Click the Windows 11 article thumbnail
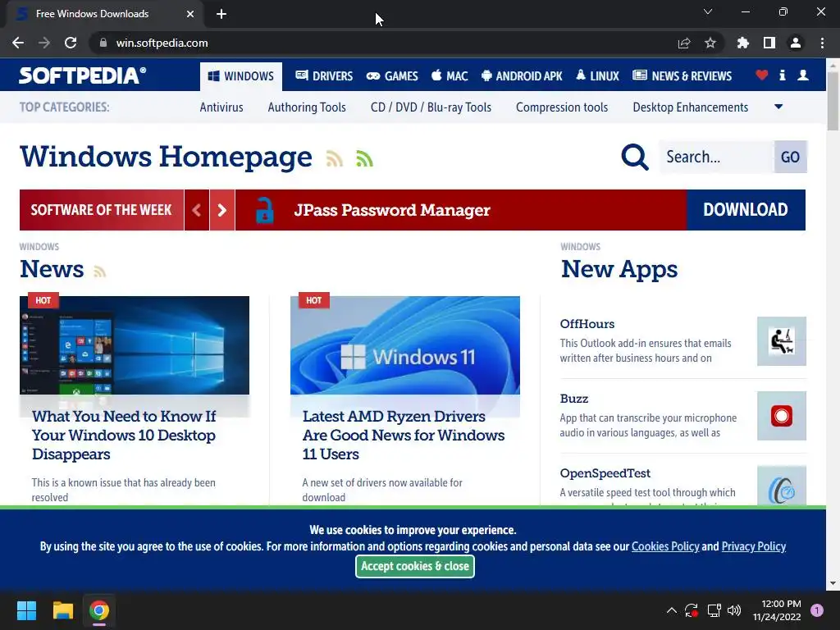Image resolution: width=840 pixels, height=630 pixels. click(x=405, y=345)
